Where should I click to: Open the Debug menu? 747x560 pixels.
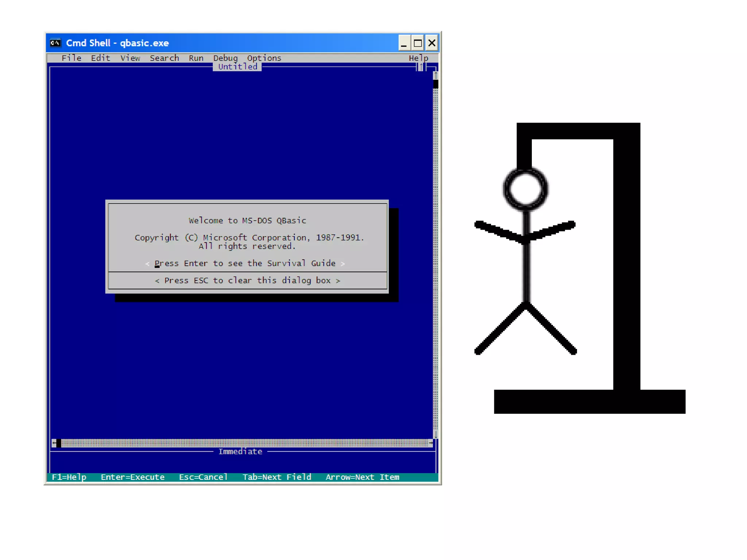225,58
